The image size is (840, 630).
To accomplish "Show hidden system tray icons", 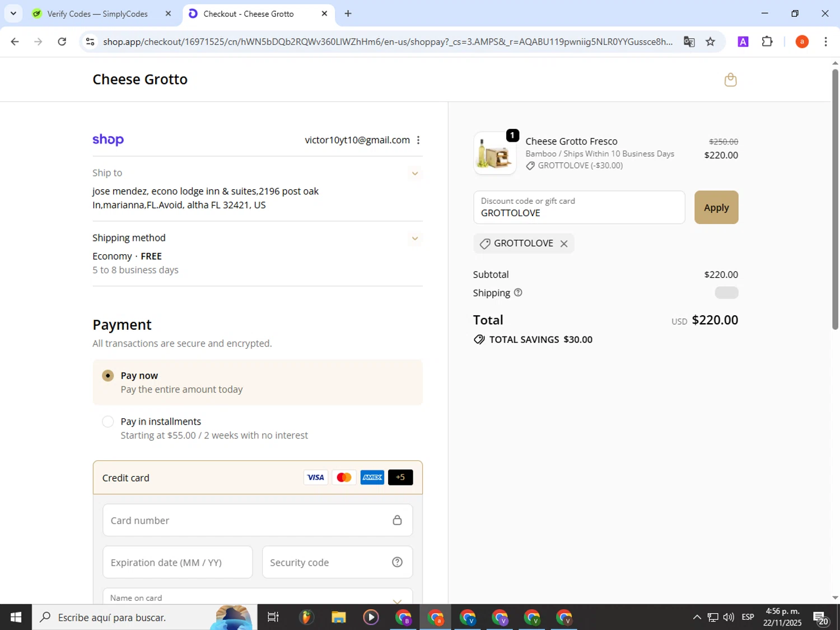I will point(697,617).
